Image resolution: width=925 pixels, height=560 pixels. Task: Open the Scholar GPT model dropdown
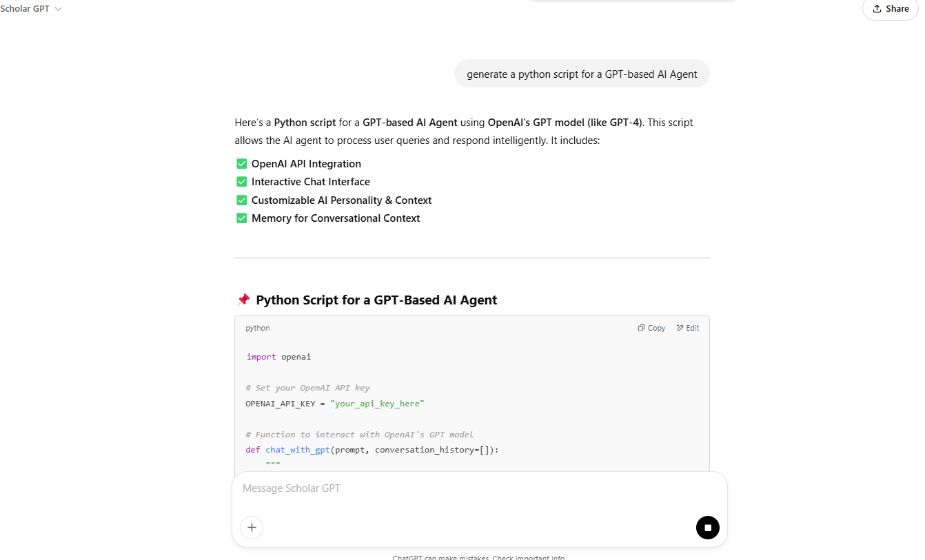31,9
